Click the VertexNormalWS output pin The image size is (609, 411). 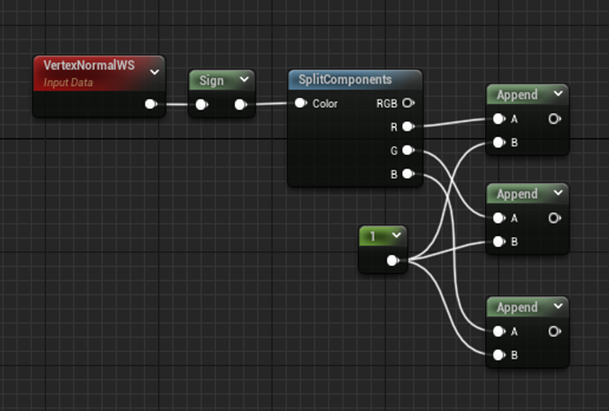[151, 104]
